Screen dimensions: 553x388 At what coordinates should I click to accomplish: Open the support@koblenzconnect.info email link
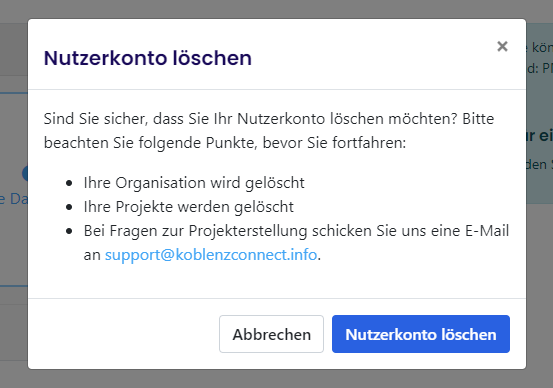coord(211,255)
